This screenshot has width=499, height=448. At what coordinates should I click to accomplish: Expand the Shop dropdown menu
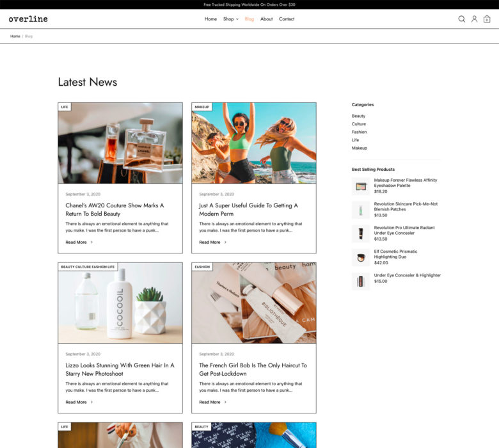[x=230, y=19]
